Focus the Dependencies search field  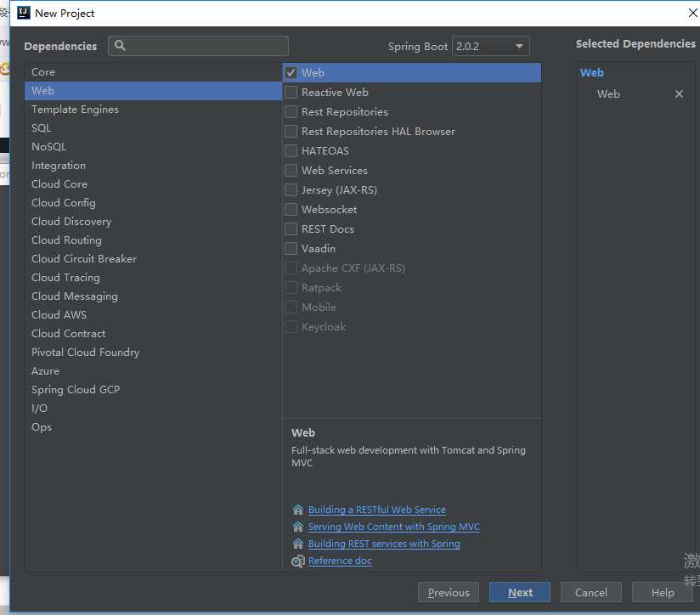pyautogui.click(x=198, y=46)
